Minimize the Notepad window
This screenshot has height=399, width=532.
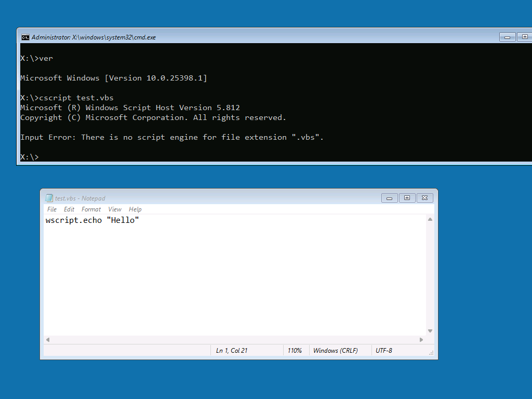tap(390, 198)
